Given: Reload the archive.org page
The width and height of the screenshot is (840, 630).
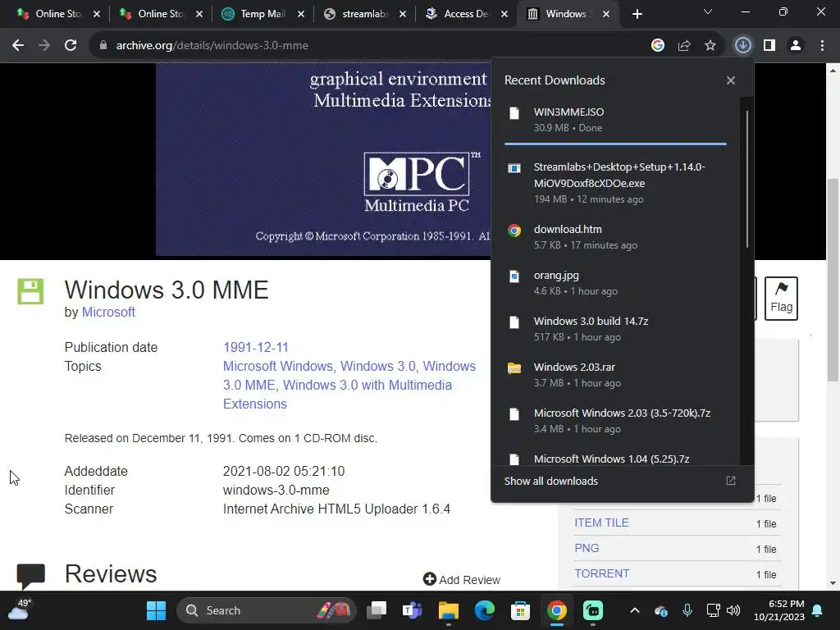Looking at the screenshot, I should (71, 46).
